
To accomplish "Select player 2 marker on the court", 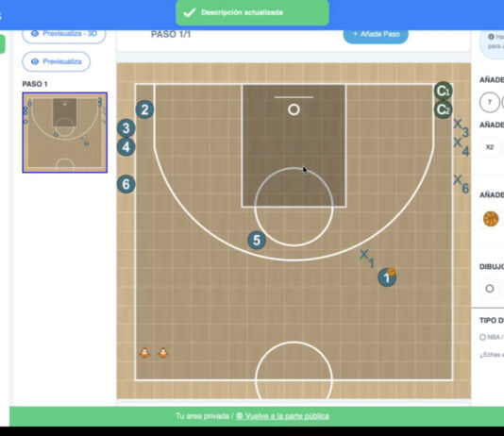I will click(x=144, y=109).
